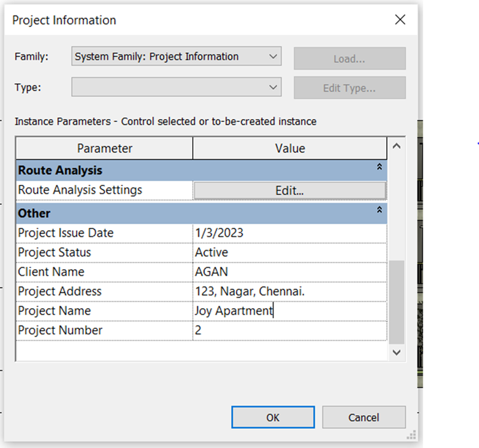Collapse the Other section chevron
This screenshot has width=479, height=448.
[x=379, y=210]
